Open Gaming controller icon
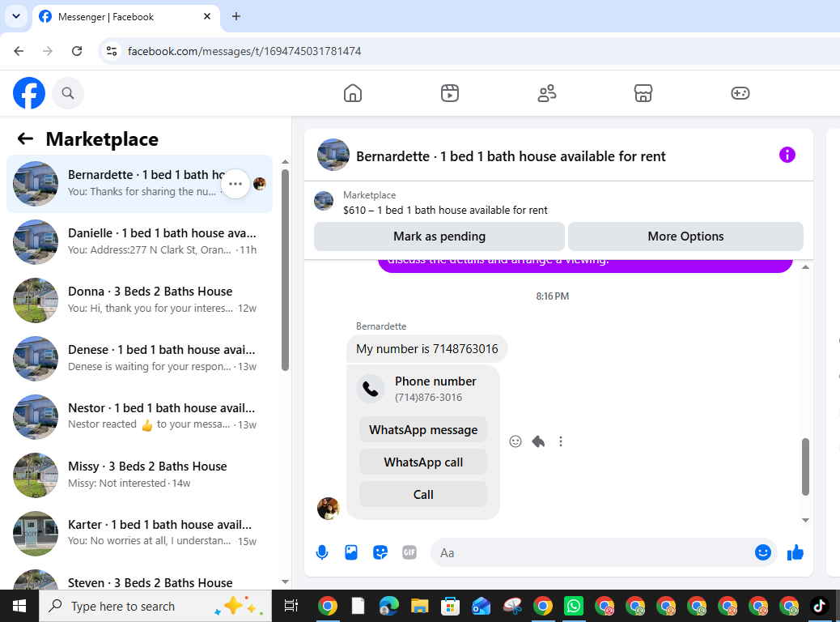The image size is (840, 622). click(740, 93)
